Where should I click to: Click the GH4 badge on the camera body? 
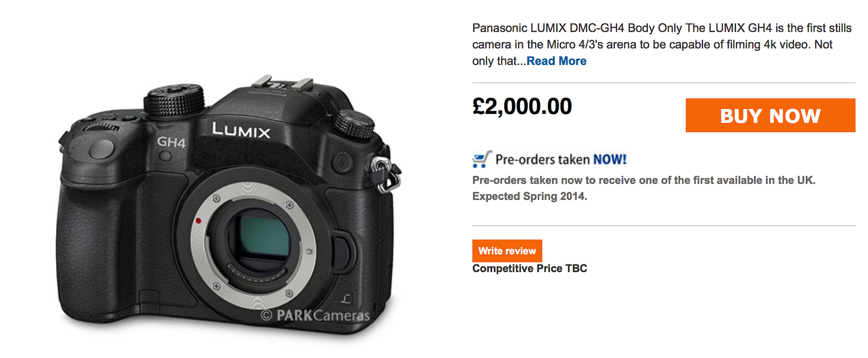point(171,142)
